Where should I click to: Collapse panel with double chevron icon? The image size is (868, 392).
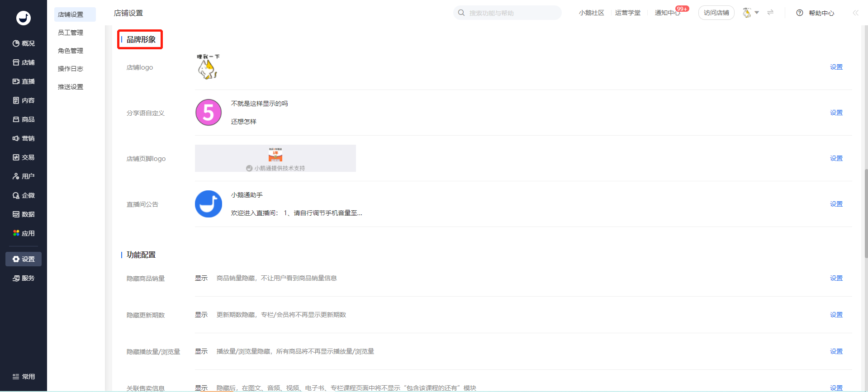(855, 13)
